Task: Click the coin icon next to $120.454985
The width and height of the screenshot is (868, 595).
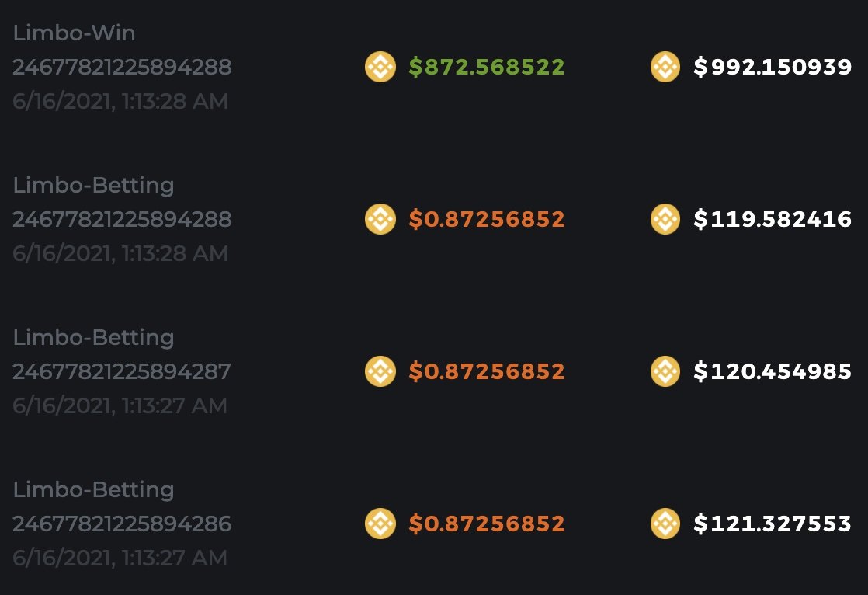Action: click(x=665, y=372)
